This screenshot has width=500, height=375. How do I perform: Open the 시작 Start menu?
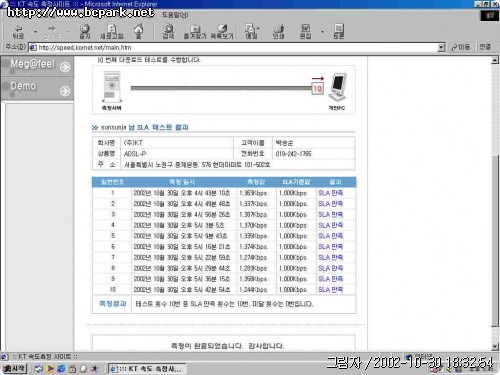(14, 368)
